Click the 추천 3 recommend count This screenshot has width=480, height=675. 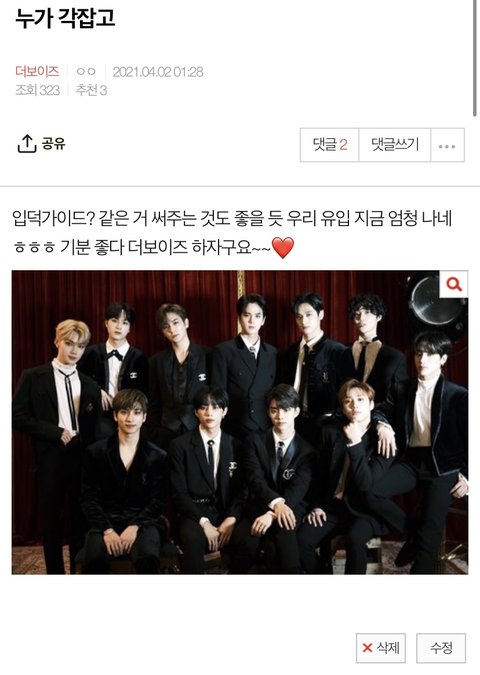(x=91, y=90)
